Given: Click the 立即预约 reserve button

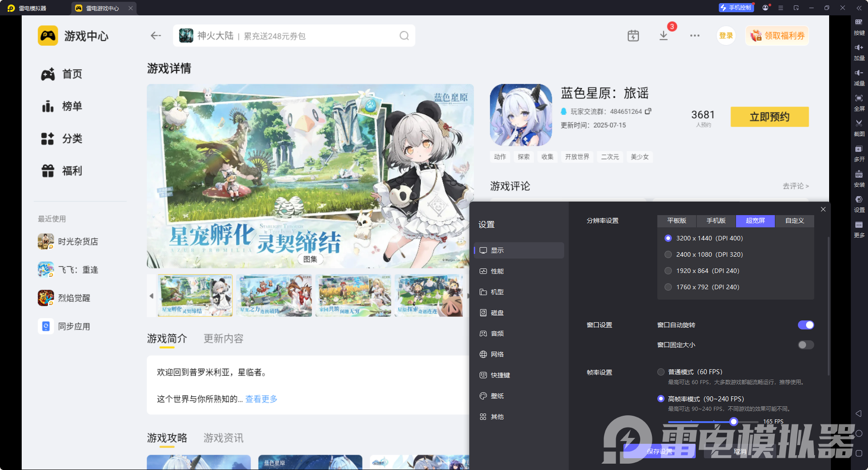Looking at the screenshot, I should coord(769,117).
